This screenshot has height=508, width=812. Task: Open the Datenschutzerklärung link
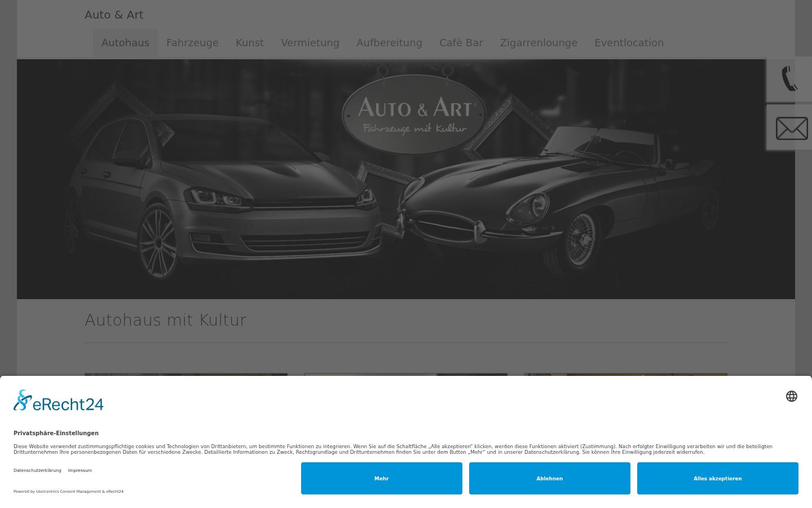point(37,470)
